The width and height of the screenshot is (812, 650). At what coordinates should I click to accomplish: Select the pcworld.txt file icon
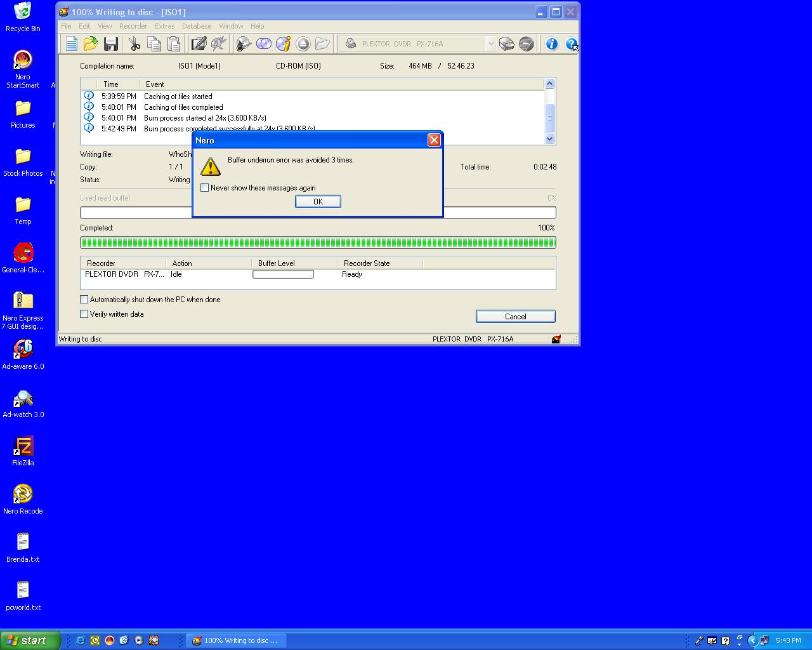click(x=23, y=596)
